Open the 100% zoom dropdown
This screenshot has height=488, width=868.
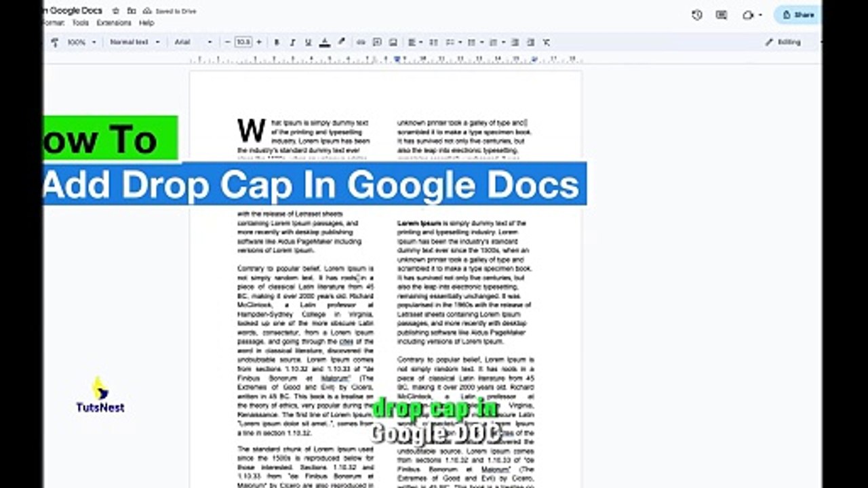click(81, 42)
